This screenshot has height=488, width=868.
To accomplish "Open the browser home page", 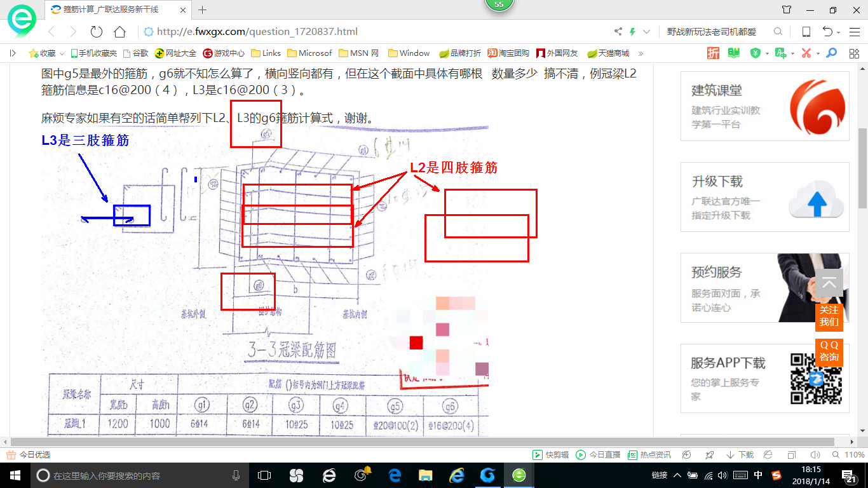I will [119, 32].
